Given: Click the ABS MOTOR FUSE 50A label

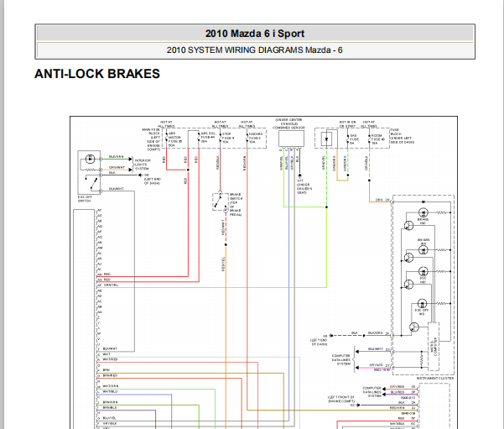Looking at the screenshot, I should pos(175,139).
